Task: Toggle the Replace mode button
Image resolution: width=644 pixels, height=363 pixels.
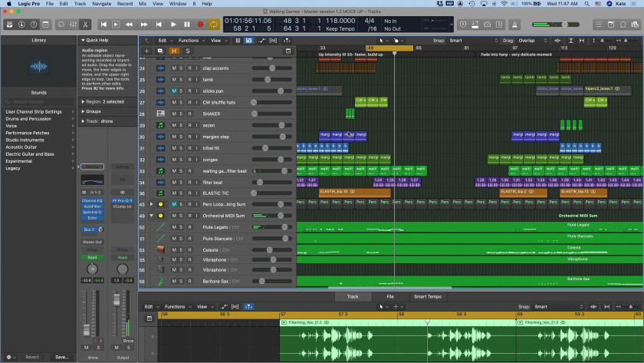Action: tap(463, 25)
